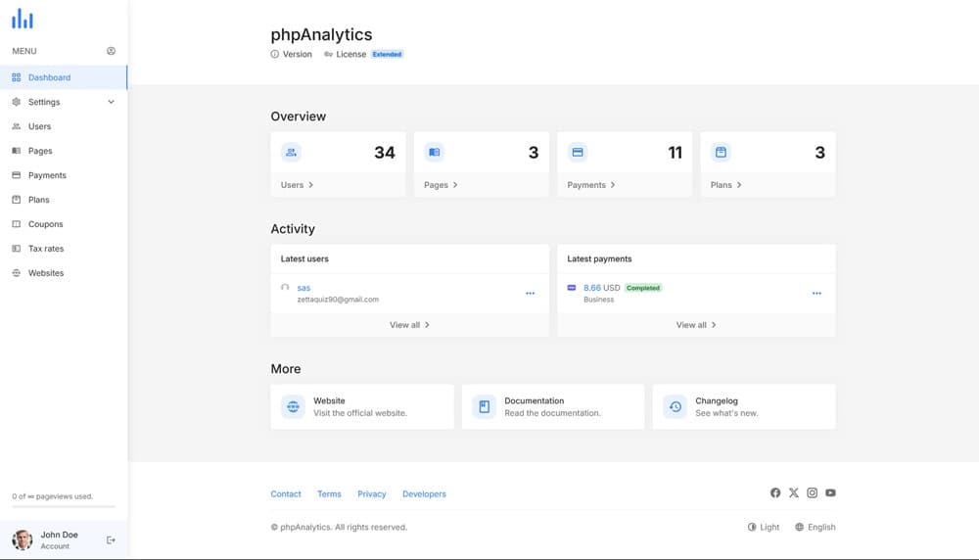Click the Payments overview card icon
This screenshot has height=560, width=979.
(578, 153)
